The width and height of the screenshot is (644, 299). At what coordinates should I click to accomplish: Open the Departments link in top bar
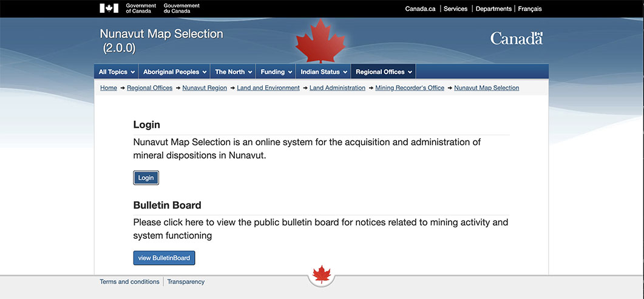pos(493,9)
